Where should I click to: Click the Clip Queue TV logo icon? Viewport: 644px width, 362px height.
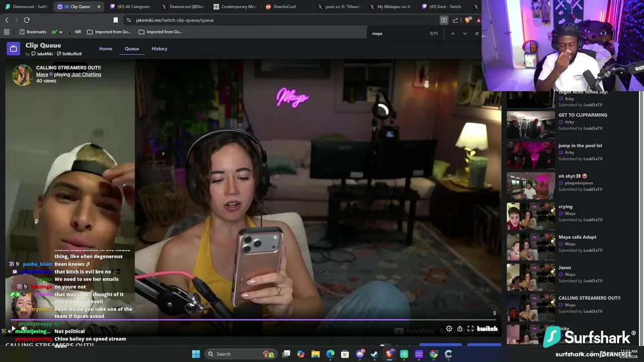13,49
